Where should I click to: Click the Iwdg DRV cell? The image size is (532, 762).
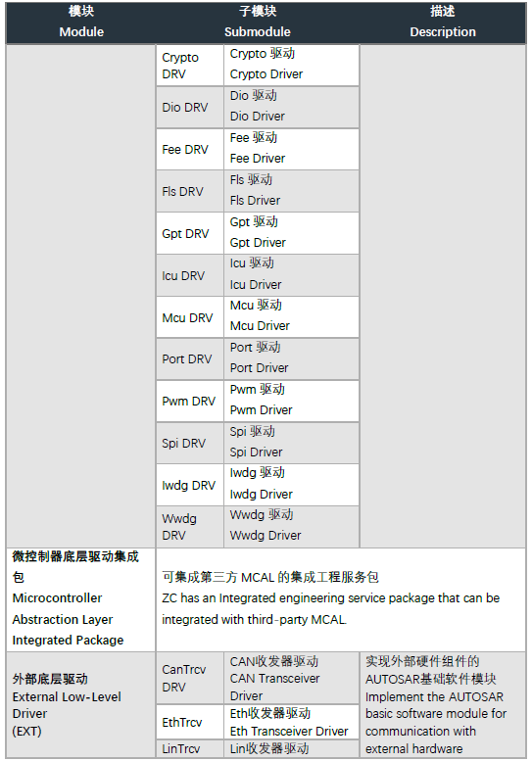(190, 485)
